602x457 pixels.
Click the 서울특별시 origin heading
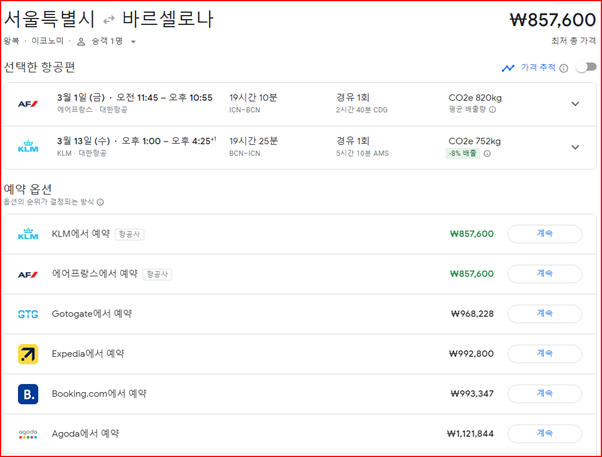point(49,18)
